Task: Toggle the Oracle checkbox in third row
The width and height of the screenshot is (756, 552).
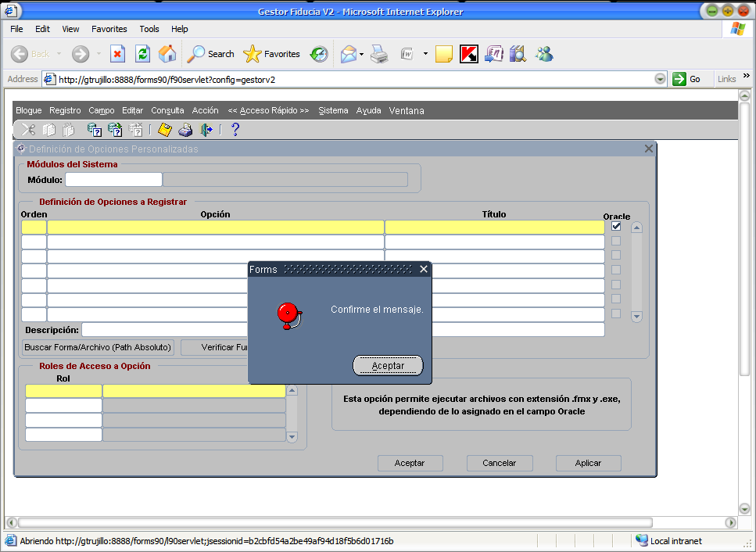Action: 616,255
